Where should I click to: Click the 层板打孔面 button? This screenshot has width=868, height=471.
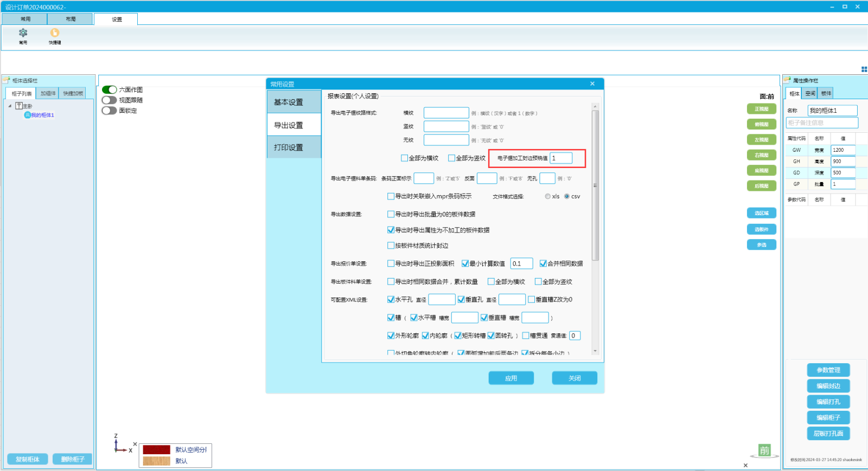tap(828, 434)
